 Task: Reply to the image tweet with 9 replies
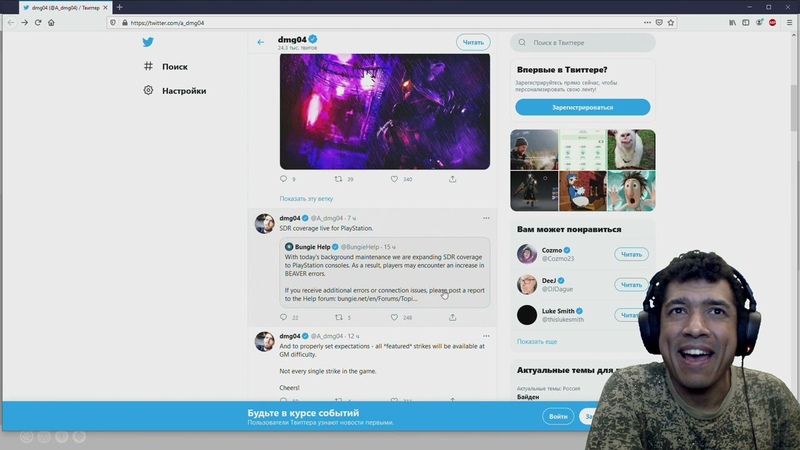click(x=284, y=179)
